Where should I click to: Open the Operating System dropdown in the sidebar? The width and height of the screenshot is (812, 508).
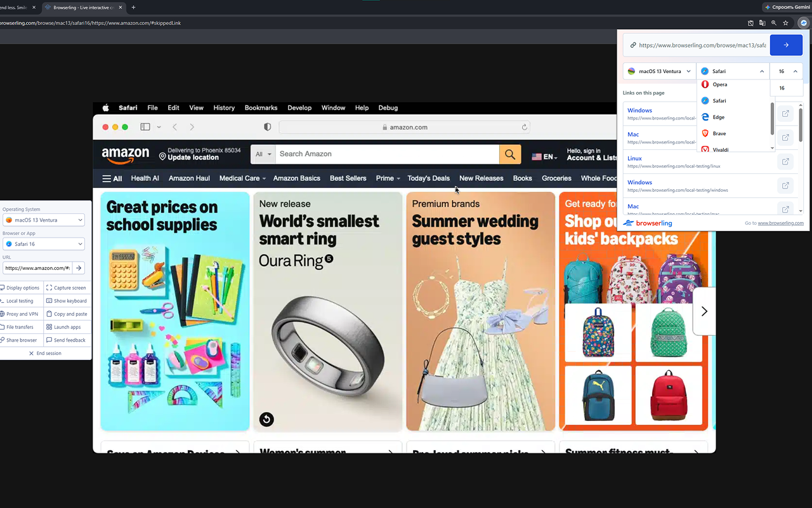click(44, 220)
